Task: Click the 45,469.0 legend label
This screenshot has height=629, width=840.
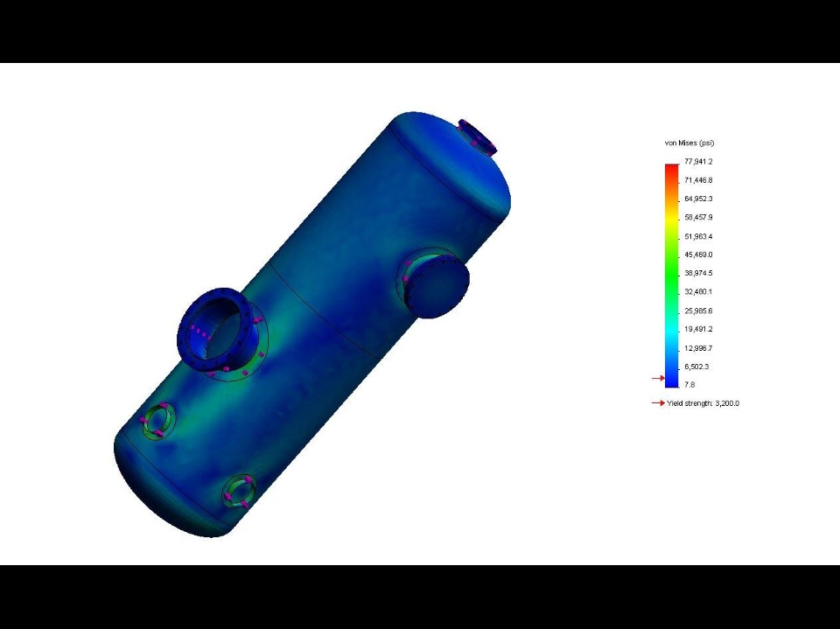Action: pyautogui.click(x=698, y=255)
